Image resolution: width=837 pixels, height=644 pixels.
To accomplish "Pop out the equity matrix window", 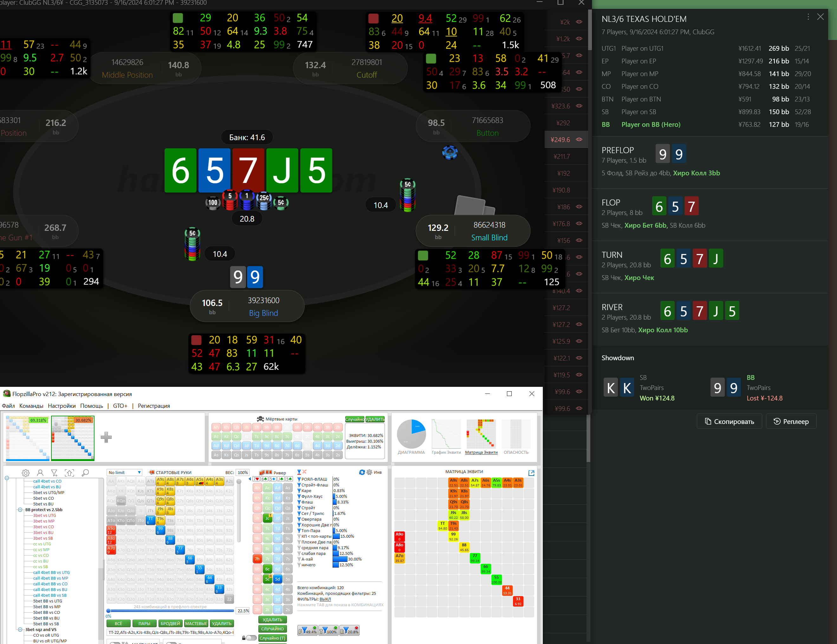I will (531, 473).
